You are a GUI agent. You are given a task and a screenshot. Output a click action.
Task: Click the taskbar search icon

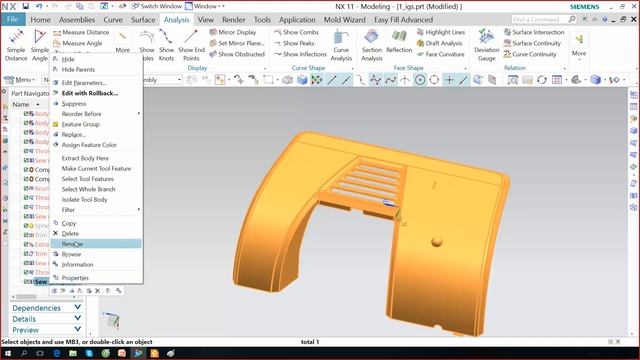[x=24, y=353]
